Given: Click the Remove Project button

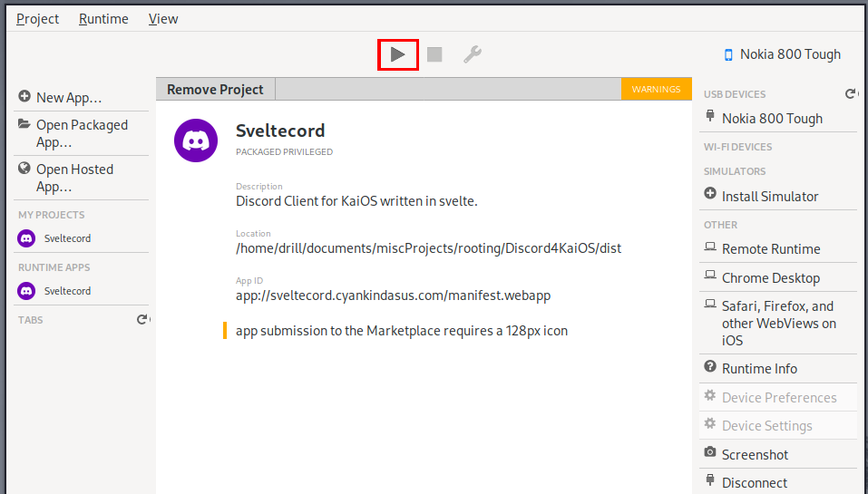Looking at the screenshot, I should point(215,89).
